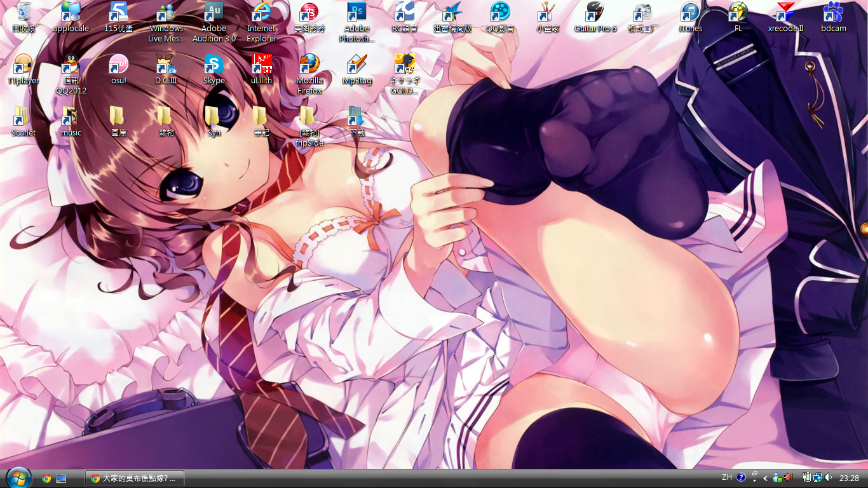Viewport: 868px width, 488px height.
Task: Launch the D.C.III shortcut
Action: (x=166, y=69)
